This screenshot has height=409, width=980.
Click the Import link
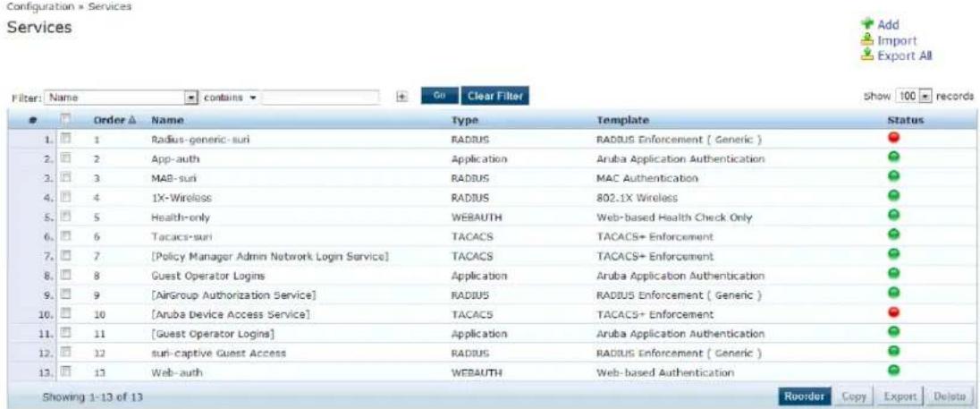coord(897,40)
